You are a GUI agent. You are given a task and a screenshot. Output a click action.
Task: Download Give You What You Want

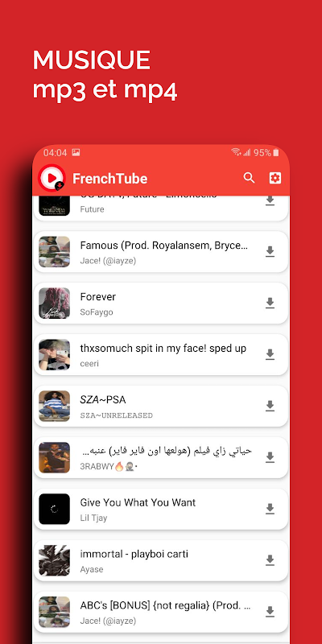pos(270,509)
